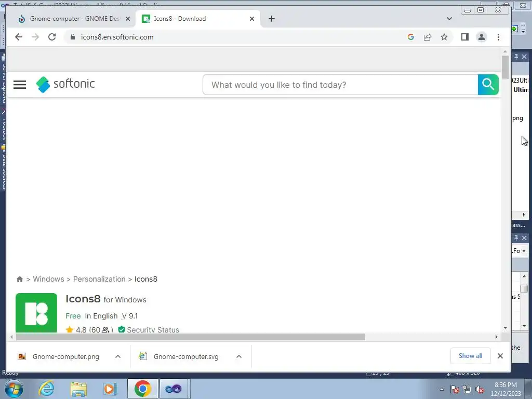Screen dimensions: 532x399
Task: Open the taskbar clock and date
Action: 506,389
